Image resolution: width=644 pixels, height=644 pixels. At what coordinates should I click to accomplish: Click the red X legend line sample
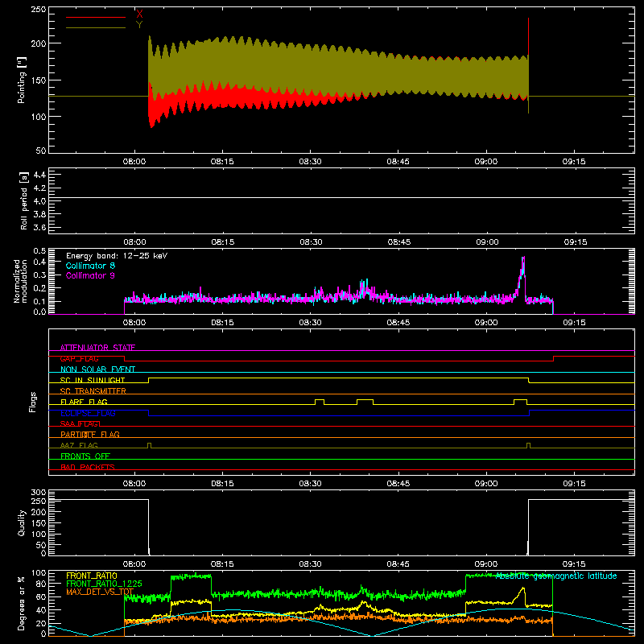tap(96, 17)
